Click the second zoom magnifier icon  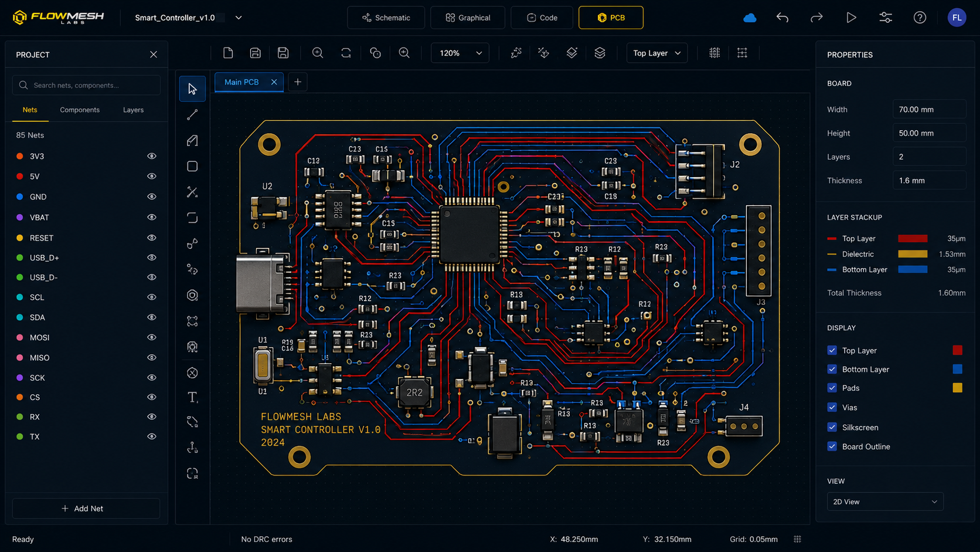[x=404, y=53]
